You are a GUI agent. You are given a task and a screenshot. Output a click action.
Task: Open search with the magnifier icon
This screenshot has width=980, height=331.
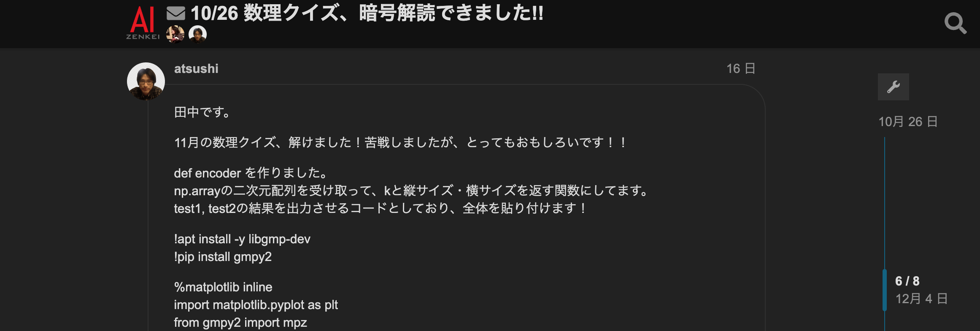(955, 23)
